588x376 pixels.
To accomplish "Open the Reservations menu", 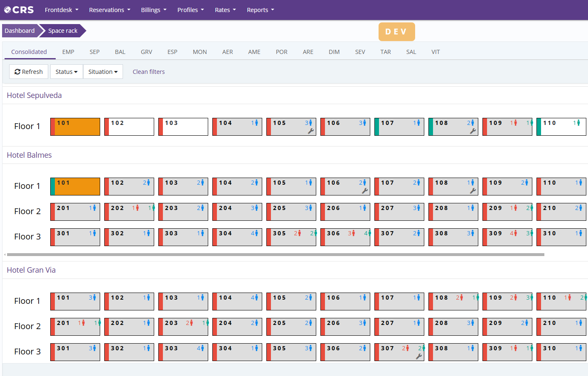I will (109, 10).
